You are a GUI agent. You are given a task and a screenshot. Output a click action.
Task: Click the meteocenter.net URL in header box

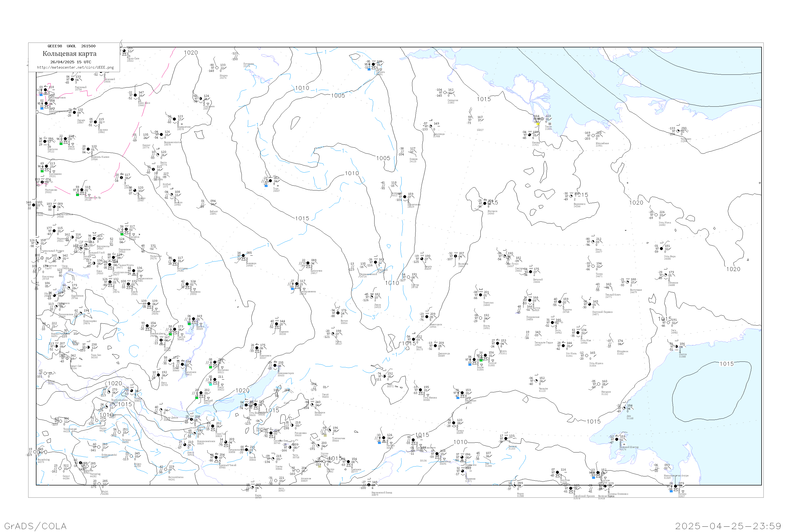[x=75, y=68]
